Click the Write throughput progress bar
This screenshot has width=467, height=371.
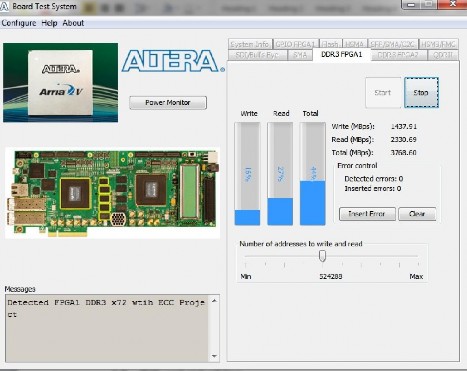[x=247, y=174]
